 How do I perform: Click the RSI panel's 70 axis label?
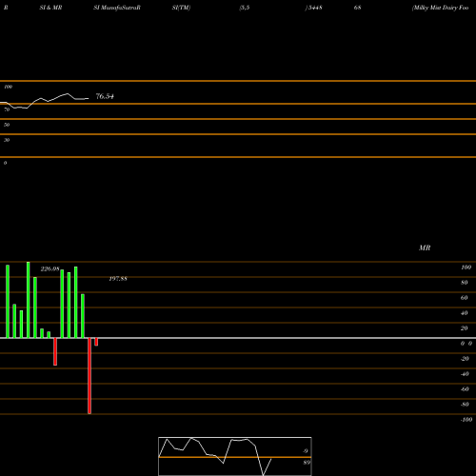[7, 109]
